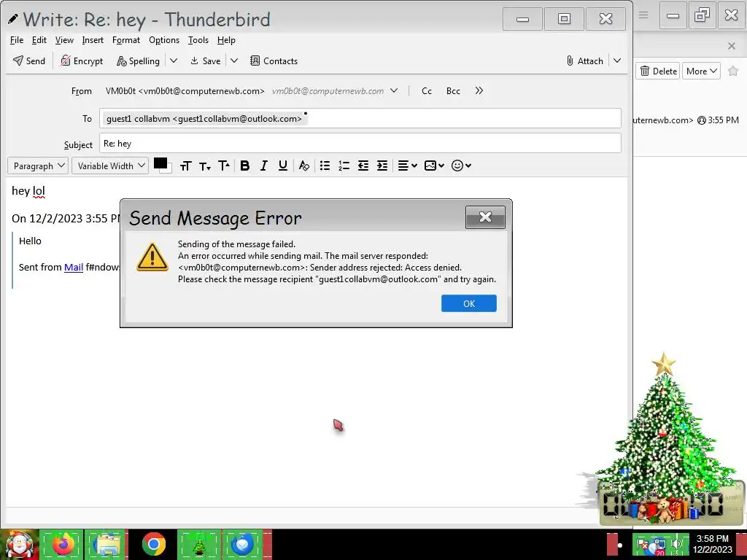Follow the Mail link in quoted text
Viewport: 747px width, 560px height.
click(74, 267)
